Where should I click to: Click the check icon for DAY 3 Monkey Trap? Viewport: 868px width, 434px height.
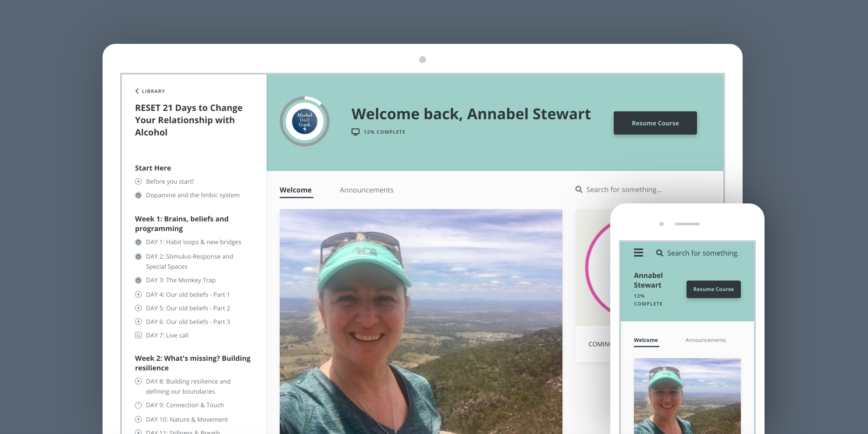pyautogui.click(x=138, y=280)
